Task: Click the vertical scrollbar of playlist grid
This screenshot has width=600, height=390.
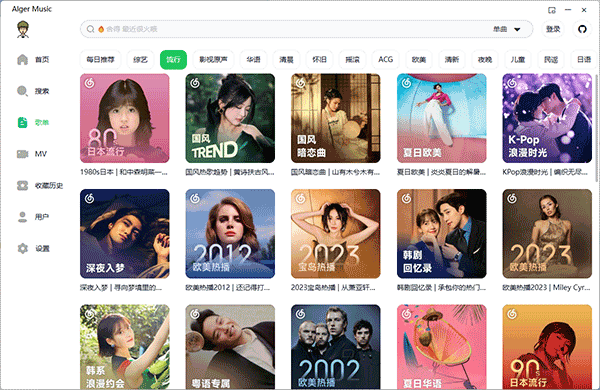Action: 597,128
